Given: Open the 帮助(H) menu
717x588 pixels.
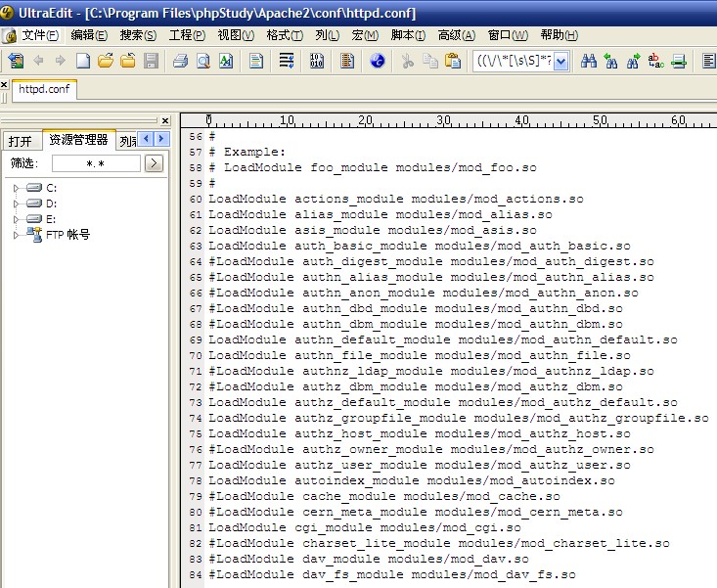Looking at the screenshot, I should click(x=559, y=35).
